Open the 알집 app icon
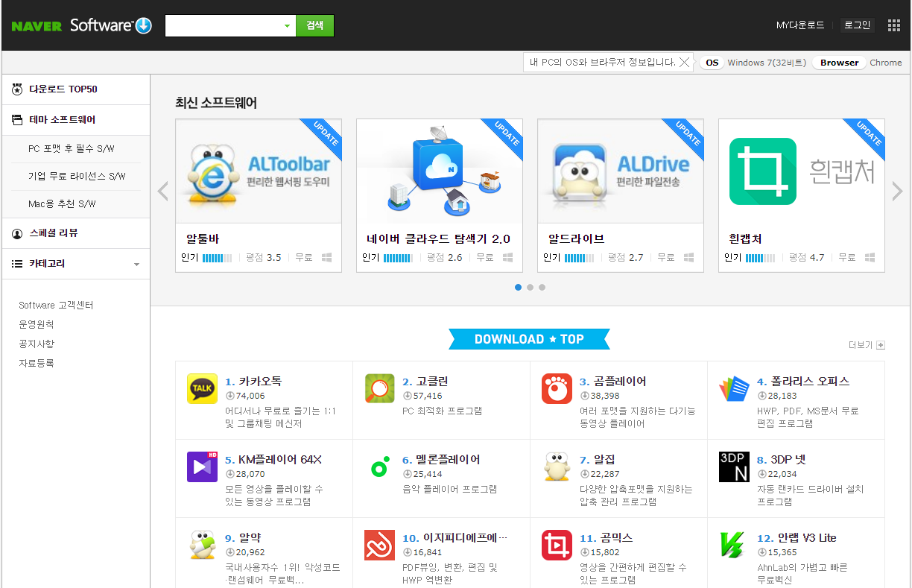 557,467
